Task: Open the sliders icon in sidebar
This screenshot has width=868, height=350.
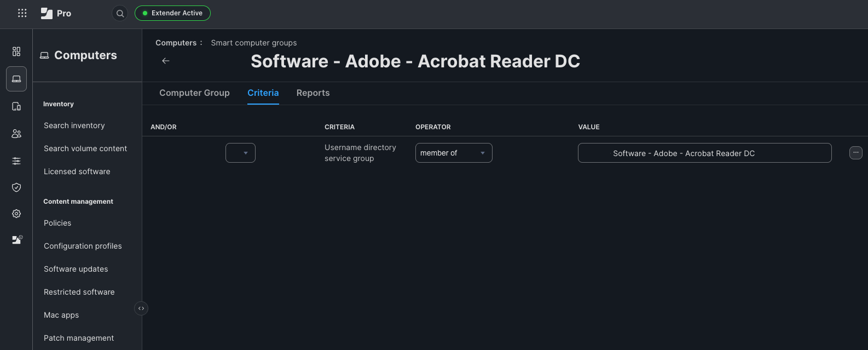Action: [x=16, y=161]
